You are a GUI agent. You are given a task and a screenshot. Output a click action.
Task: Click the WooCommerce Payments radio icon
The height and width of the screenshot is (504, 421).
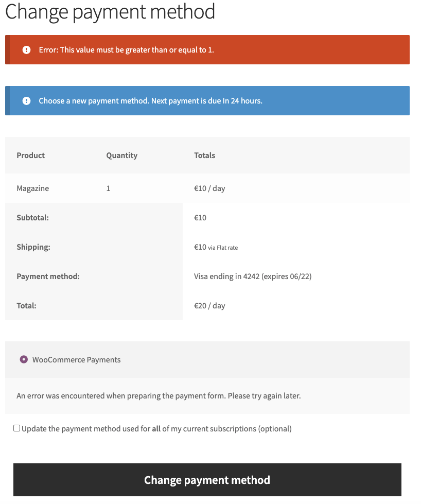(x=23, y=359)
